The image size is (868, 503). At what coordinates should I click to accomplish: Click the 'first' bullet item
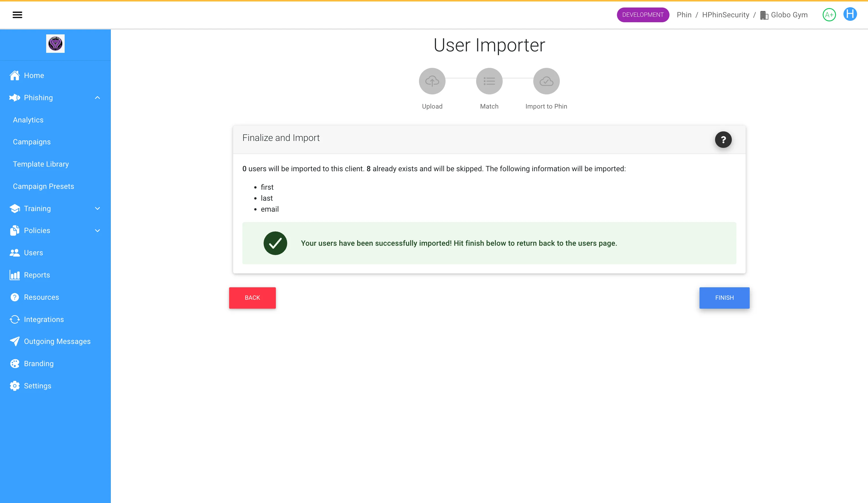click(267, 187)
